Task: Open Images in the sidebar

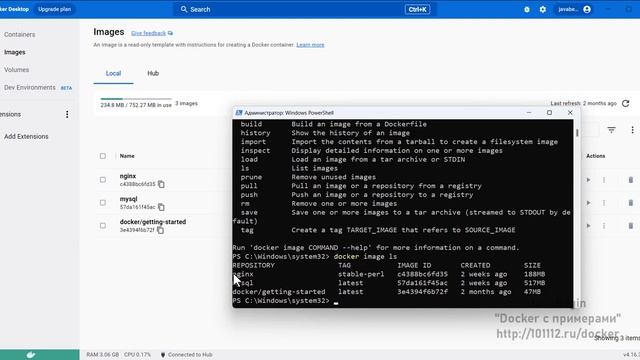Action: click(x=15, y=52)
